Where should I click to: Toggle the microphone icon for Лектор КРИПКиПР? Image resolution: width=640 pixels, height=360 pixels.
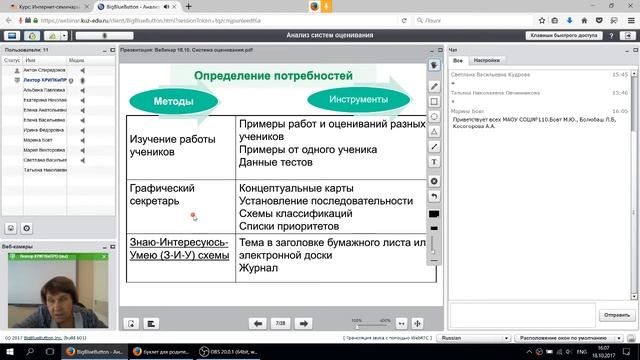click(x=83, y=80)
